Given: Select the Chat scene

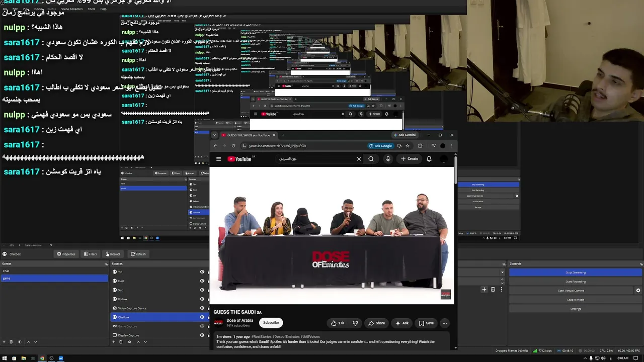Looking at the screenshot, I should 54,271.
